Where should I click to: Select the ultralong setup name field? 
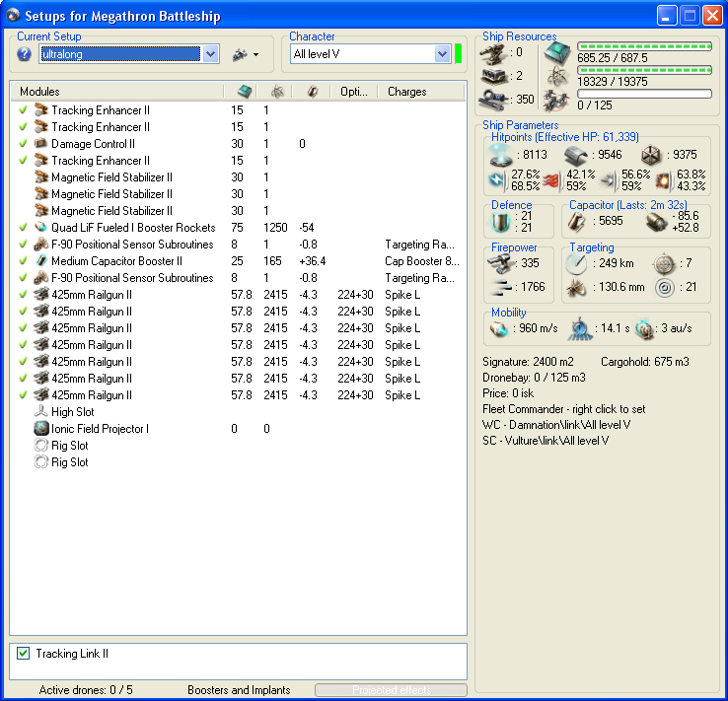coord(120,54)
